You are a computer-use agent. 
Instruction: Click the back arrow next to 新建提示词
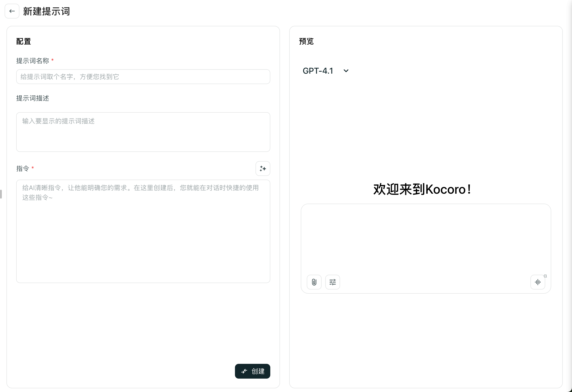[x=12, y=11]
